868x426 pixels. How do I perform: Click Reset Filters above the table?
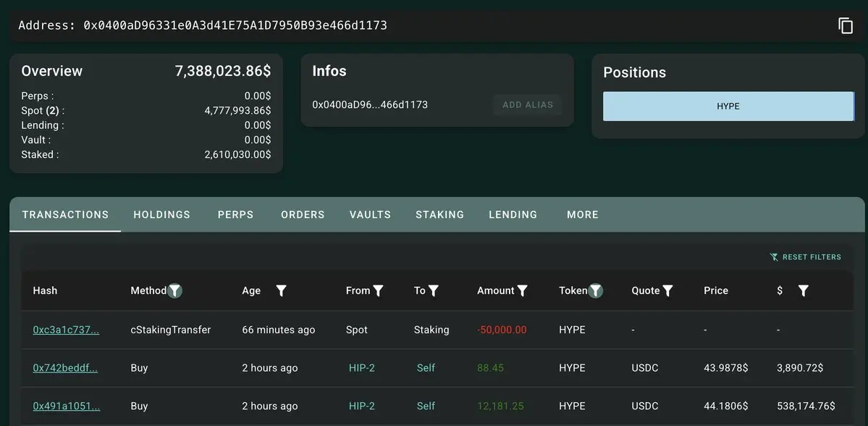click(x=806, y=257)
